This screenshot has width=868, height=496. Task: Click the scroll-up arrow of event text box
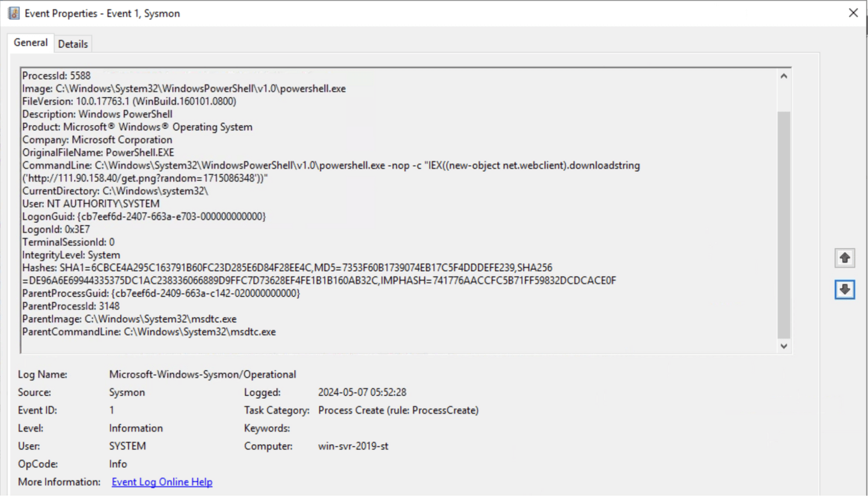(784, 76)
